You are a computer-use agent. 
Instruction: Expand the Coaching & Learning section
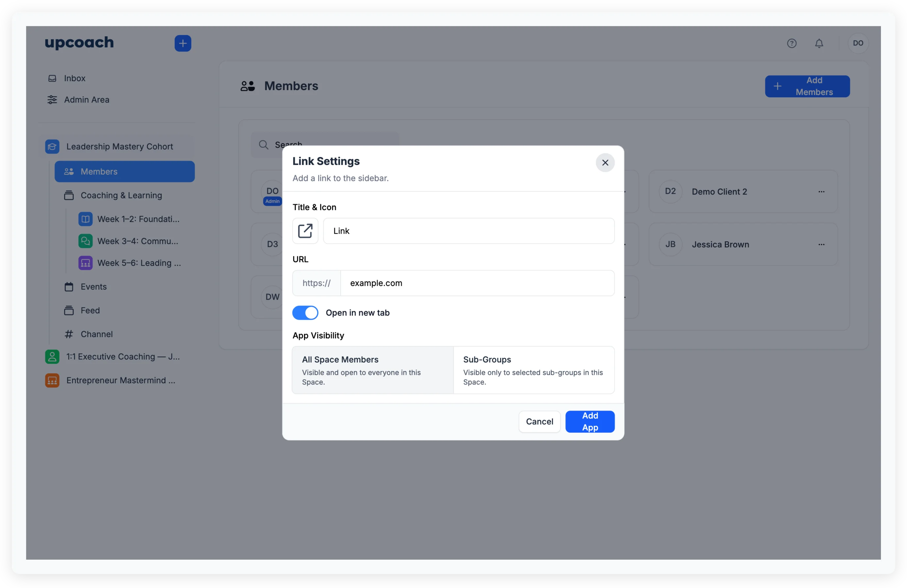(120, 195)
